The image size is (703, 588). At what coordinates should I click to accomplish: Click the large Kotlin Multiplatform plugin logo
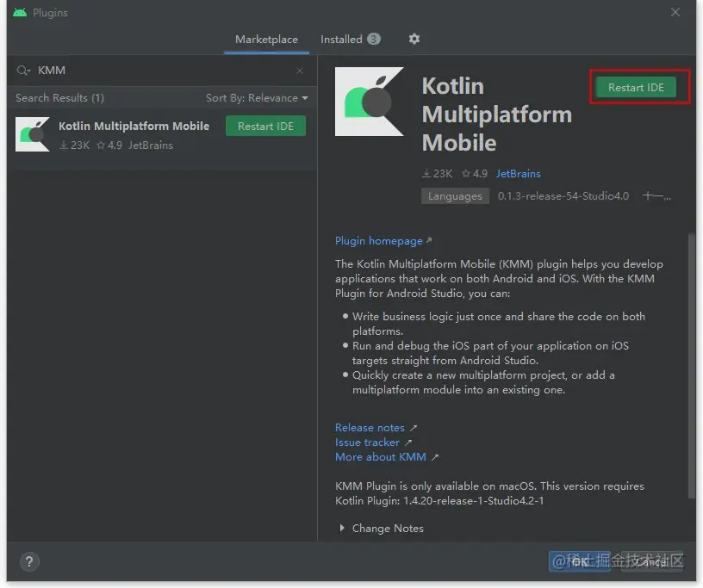coord(370,102)
